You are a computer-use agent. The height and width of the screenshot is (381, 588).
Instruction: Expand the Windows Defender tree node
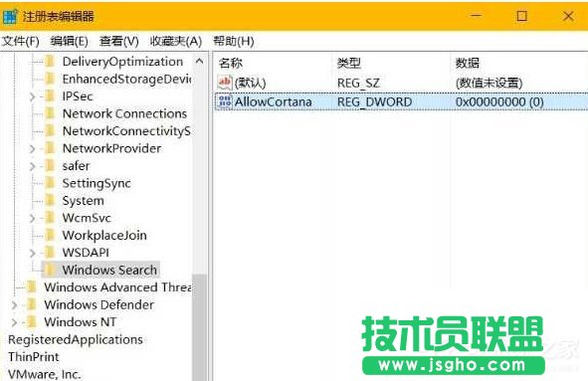click(14, 305)
